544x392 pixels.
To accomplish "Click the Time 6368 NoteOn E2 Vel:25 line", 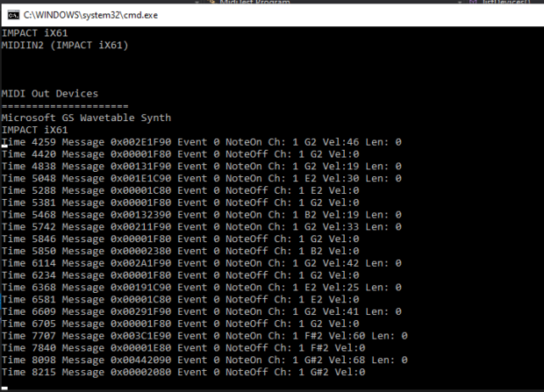I will click(x=201, y=287).
